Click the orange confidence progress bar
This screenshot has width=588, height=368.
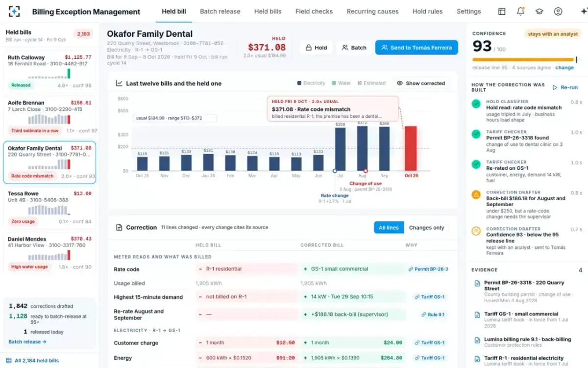523,60
